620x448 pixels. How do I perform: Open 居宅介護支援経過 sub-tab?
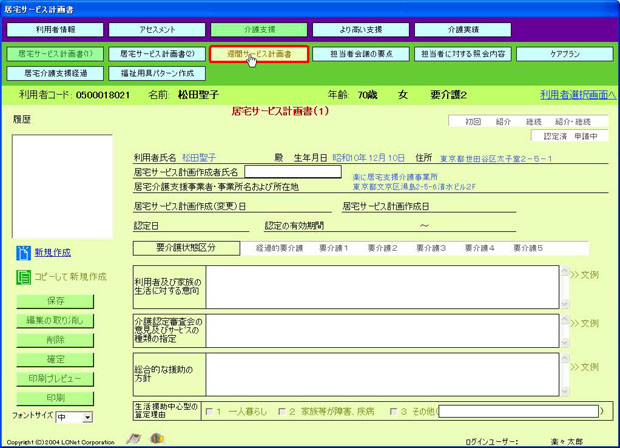coord(55,73)
